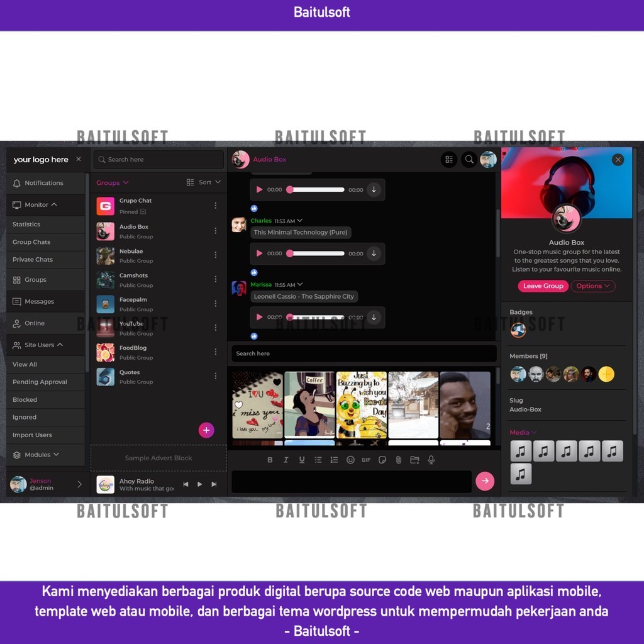The image size is (644, 644).
Task: Click the Bold formatting icon
Action: click(270, 460)
